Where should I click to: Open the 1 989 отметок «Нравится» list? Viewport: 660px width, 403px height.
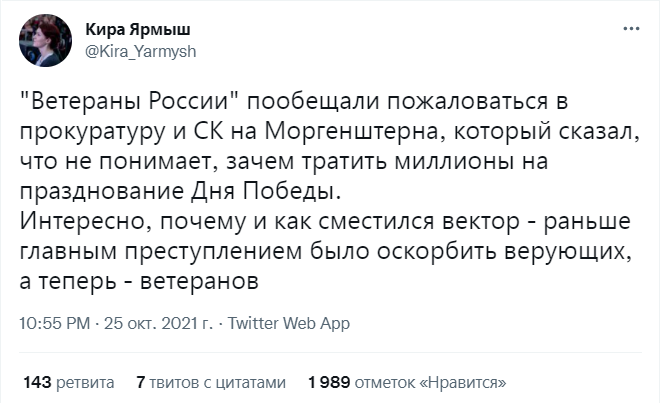click(407, 381)
